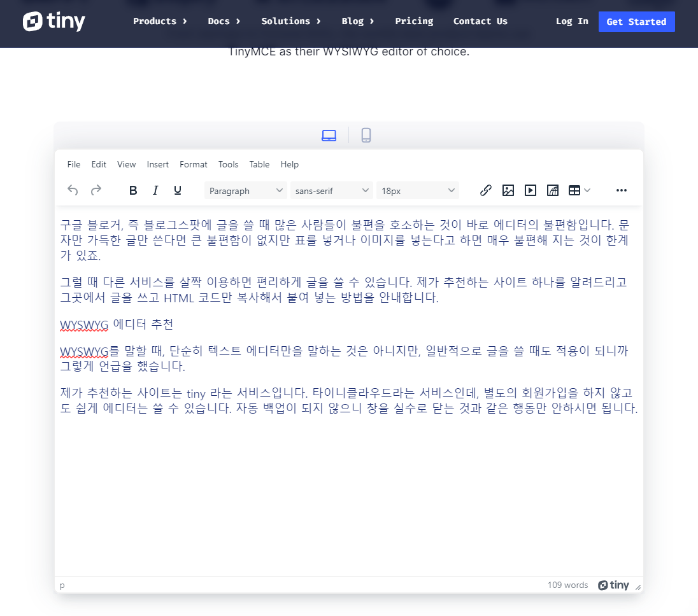Open the Table menu

click(x=259, y=165)
